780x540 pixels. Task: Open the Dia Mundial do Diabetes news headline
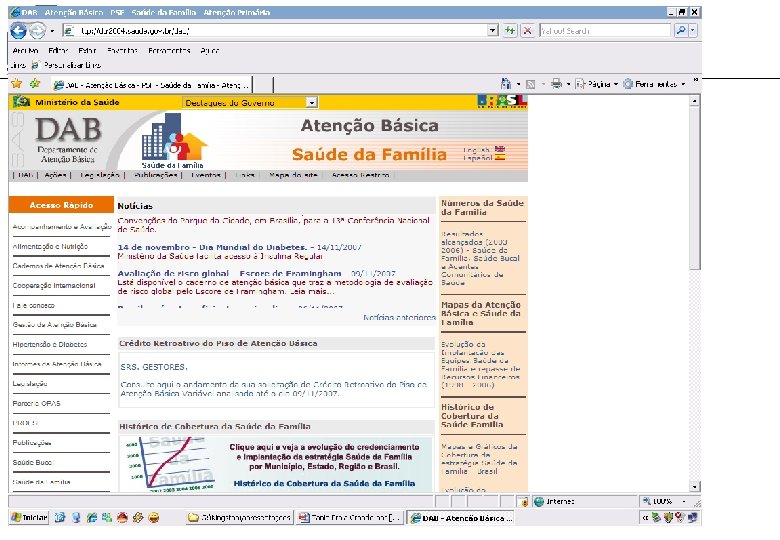(212, 247)
